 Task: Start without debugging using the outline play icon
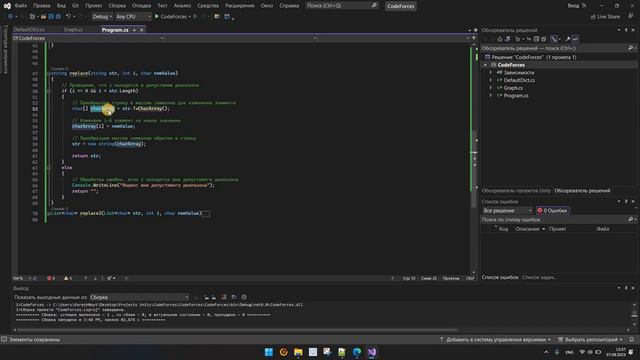pos(195,16)
